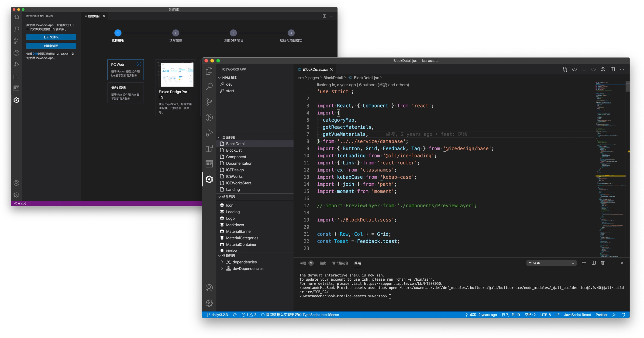644x338 pixels.
Task: Click the Search icon in the back window sidebar
Action: point(16,29)
